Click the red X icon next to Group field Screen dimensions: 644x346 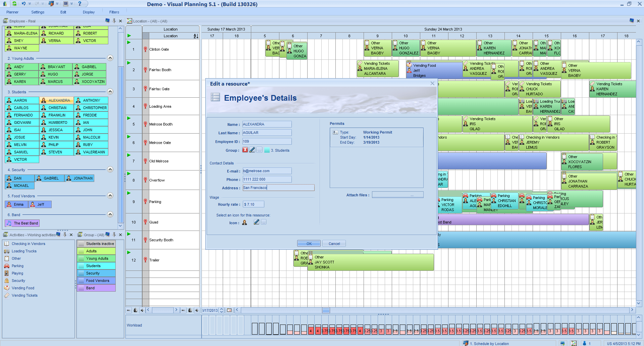(245, 150)
